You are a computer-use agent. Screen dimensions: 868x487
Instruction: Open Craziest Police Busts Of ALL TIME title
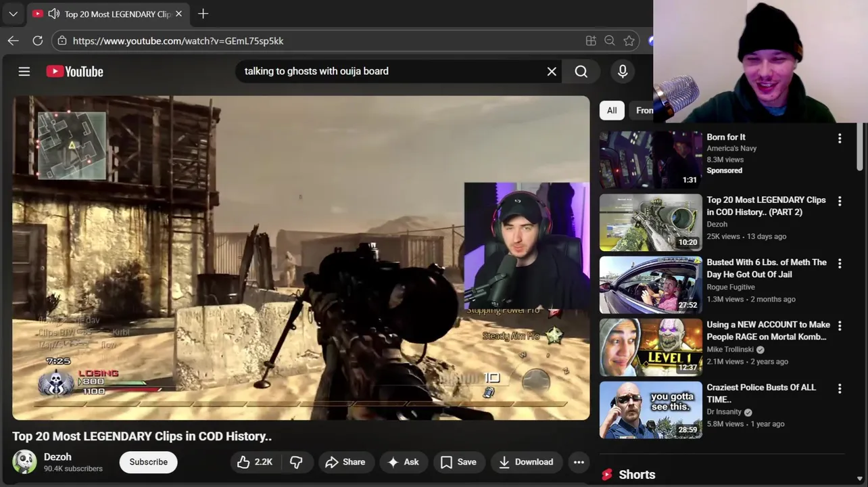pos(761,393)
